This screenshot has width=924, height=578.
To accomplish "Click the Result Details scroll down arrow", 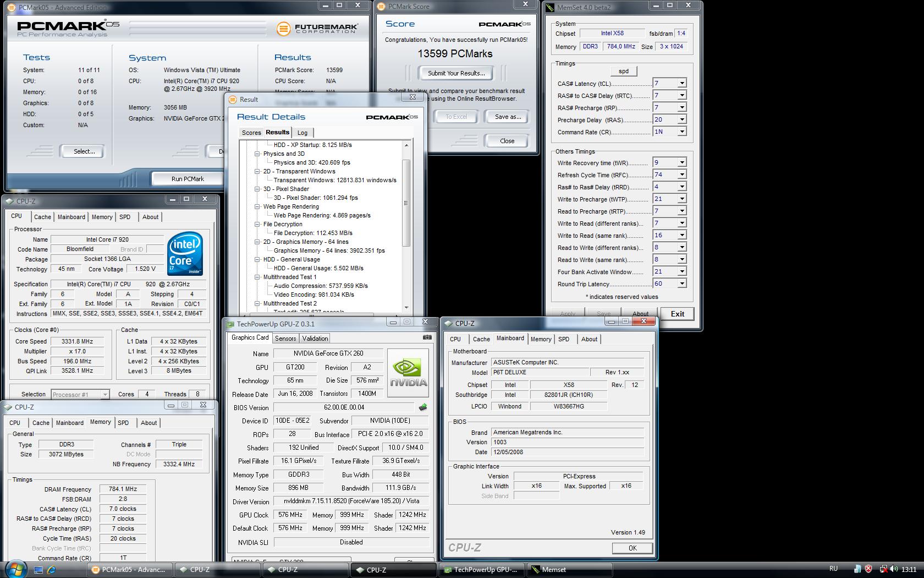I will click(406, 307).
